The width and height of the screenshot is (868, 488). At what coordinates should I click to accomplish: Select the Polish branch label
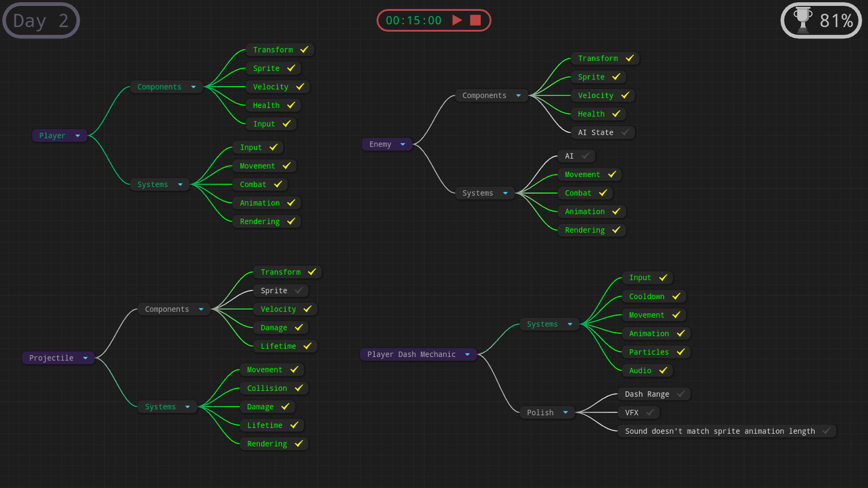(x=540, y=413)
